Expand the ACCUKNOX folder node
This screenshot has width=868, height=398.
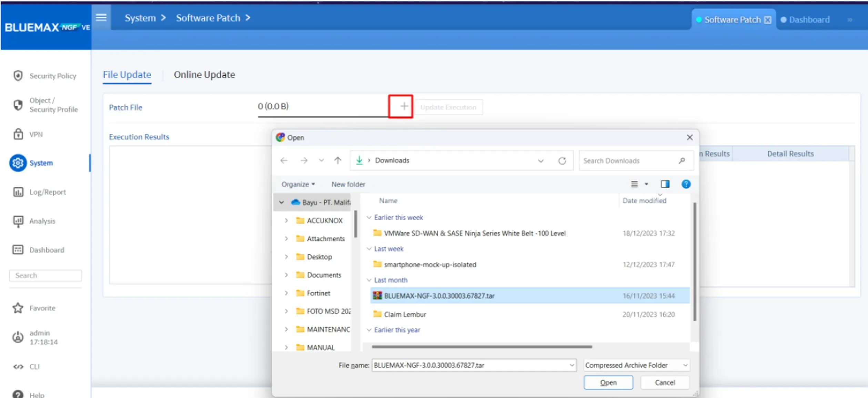286,220
